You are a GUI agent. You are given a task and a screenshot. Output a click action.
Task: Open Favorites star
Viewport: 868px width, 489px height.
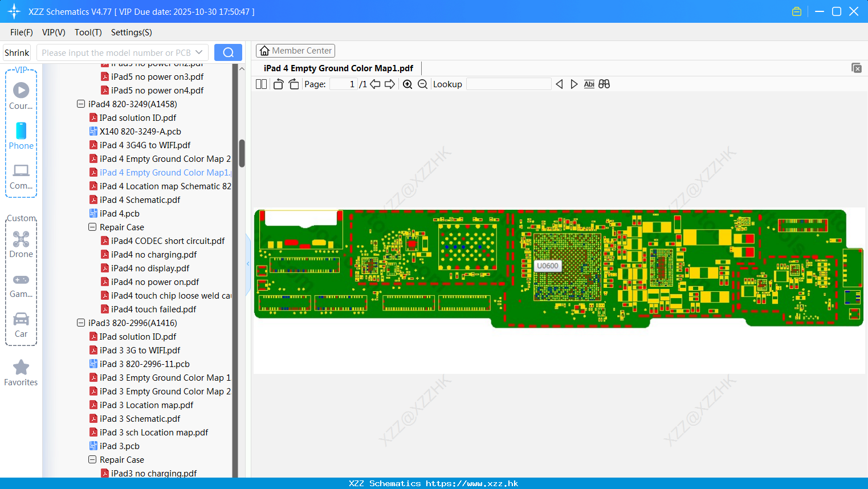tap(21, 373)
